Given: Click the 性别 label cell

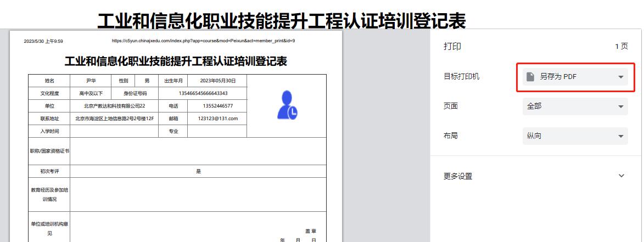Looking at the screenshot, I should coord(124,81).
